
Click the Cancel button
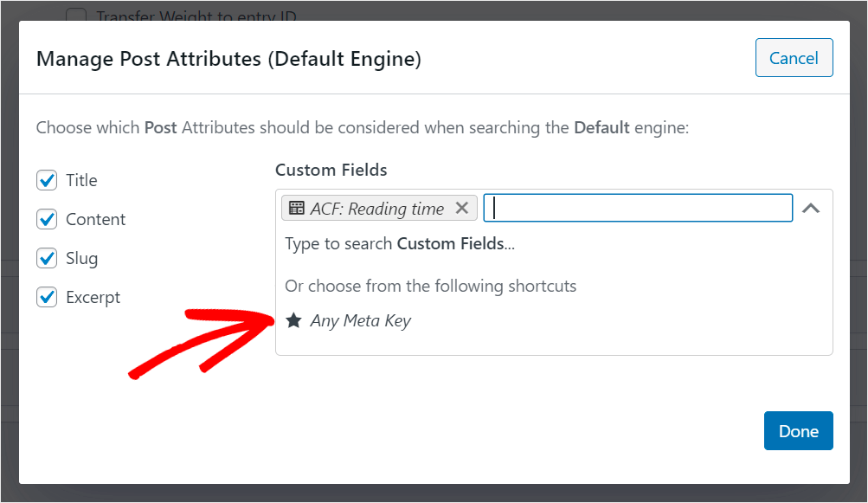(x=794, y=58)
